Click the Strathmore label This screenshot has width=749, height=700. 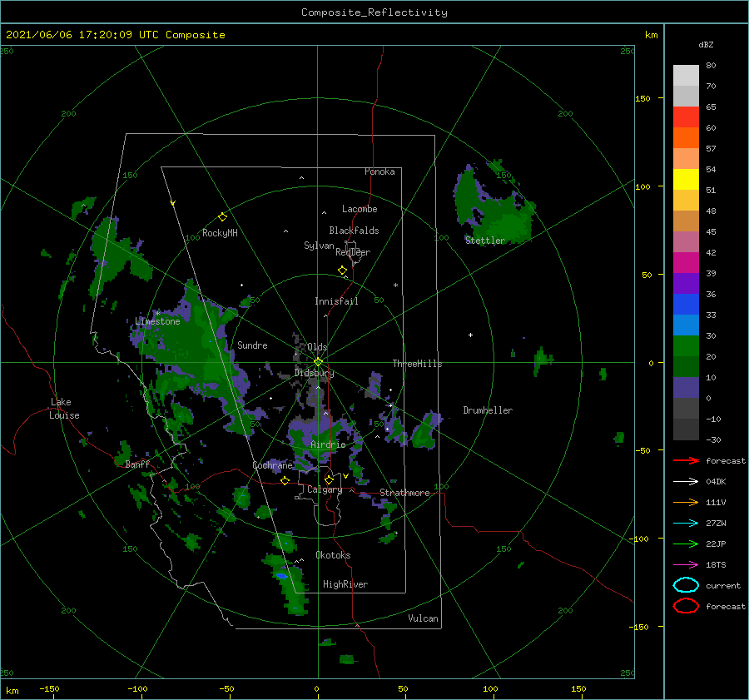coord(404,493)
